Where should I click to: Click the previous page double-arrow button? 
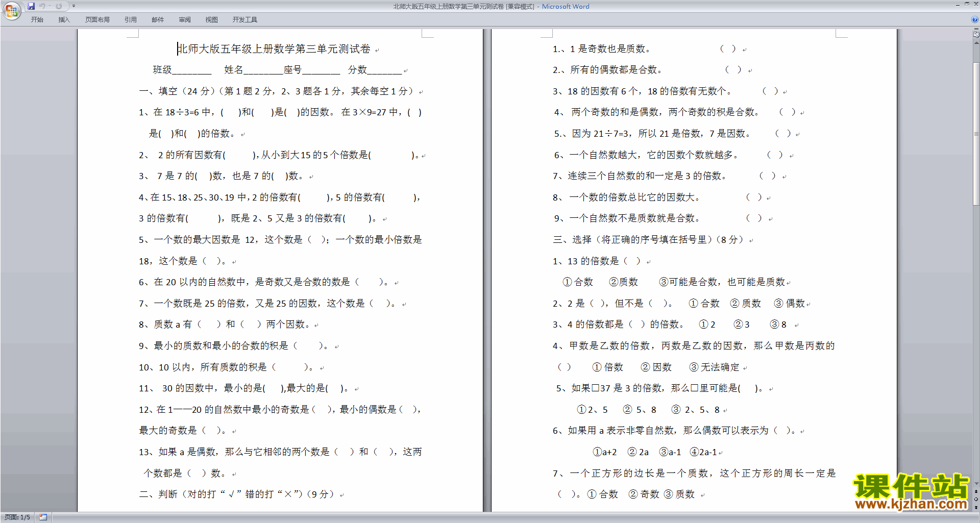pos(976,491)
